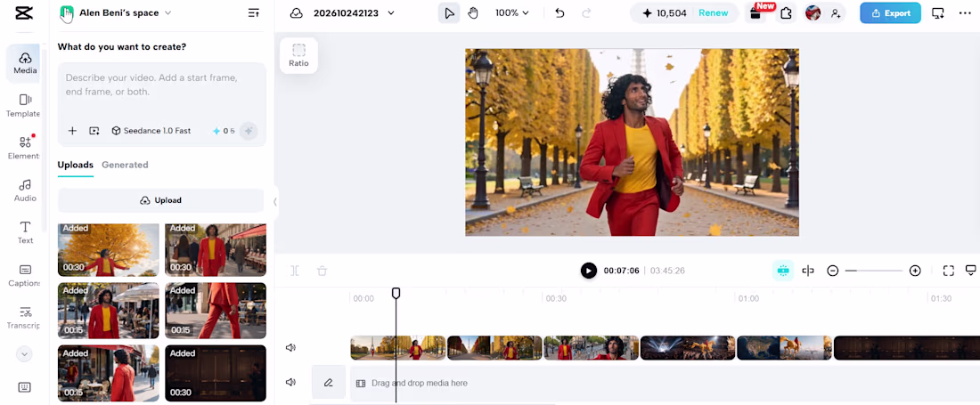This screenshot has width=980, height=405.
Task: Select the hand pan tool
Action: click(x=473, y=13)
